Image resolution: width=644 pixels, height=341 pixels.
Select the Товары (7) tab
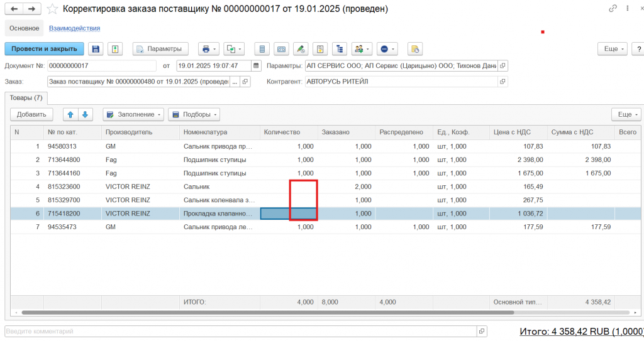pos(26,97)
